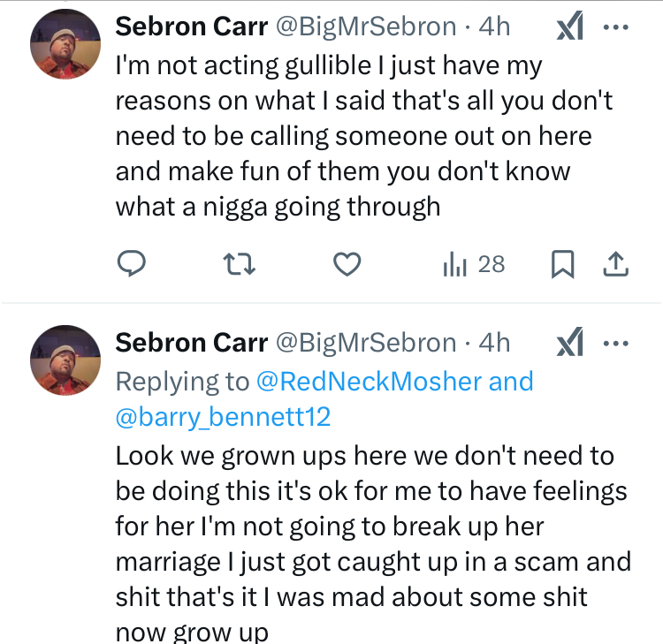Like the "not acting gullible" tweet
Viewport: 663px width, 644px height.
(x=347, y=263)
